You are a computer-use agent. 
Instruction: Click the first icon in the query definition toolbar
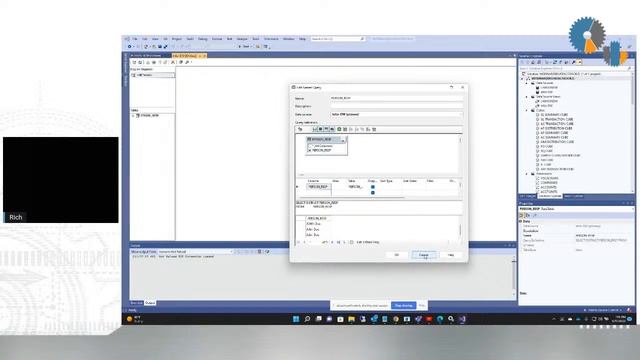[x=300, y=129]
